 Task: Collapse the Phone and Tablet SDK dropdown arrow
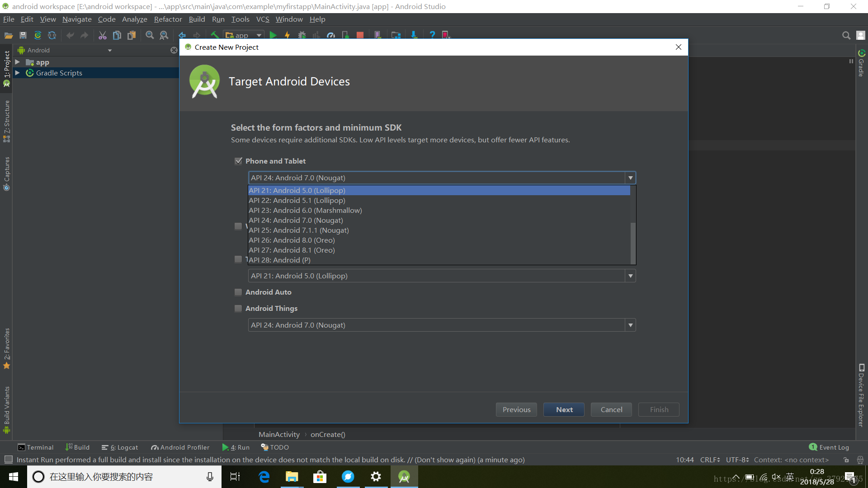click(x=630, y=178)
